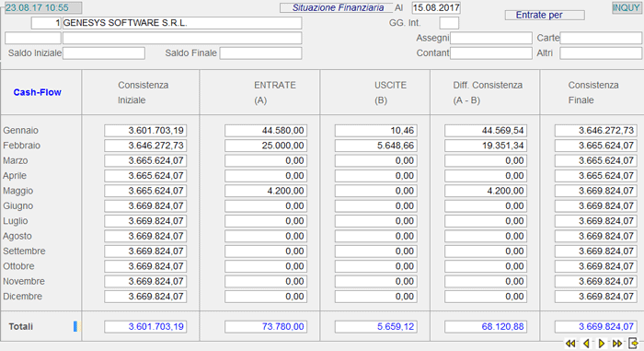Select Totali Consistenza Finale 3.669.824,07
Image resolution: width=644 pixels, height=351 pixels.
point(595,327)
